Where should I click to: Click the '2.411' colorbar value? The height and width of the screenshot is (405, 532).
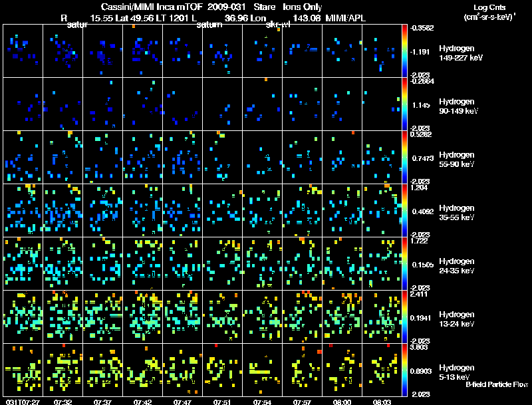(419, 294)
